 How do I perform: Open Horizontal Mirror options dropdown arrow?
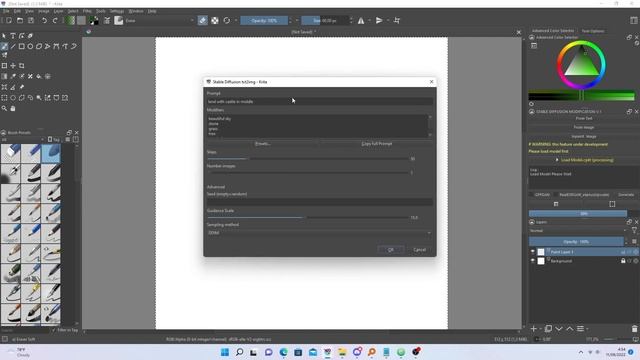tap(369, 20)
